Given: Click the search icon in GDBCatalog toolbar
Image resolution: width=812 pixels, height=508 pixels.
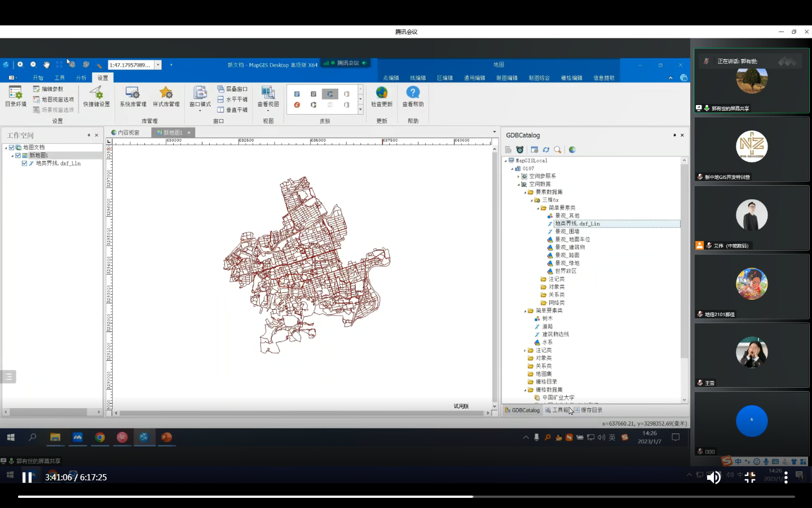Looking at the screenshot, I should click(558, 150).
